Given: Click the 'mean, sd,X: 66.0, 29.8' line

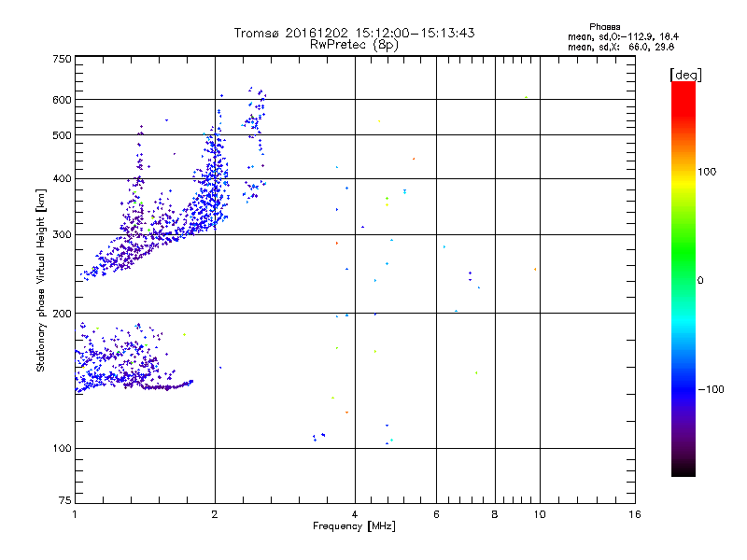Looking at the screenshot, I should tap(621, 47).
